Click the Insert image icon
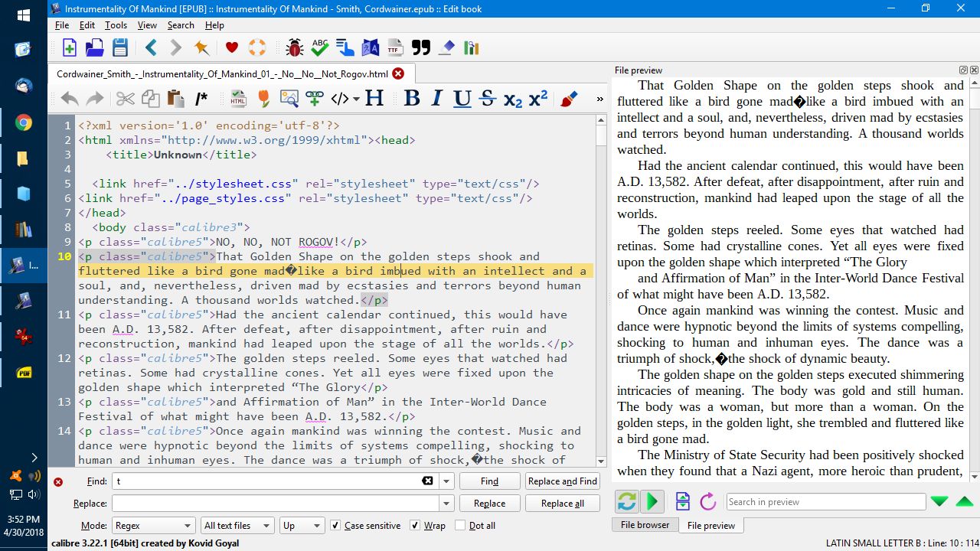The width and height of the screenshot is (980, 551). click(289, 99)
